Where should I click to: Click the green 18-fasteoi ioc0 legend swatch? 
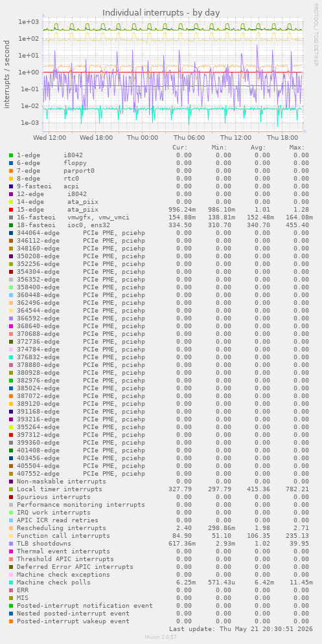(11, 225)
